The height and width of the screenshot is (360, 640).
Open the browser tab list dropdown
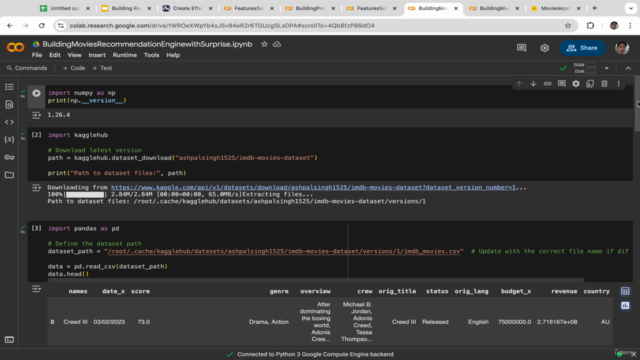tap(631, 8)
